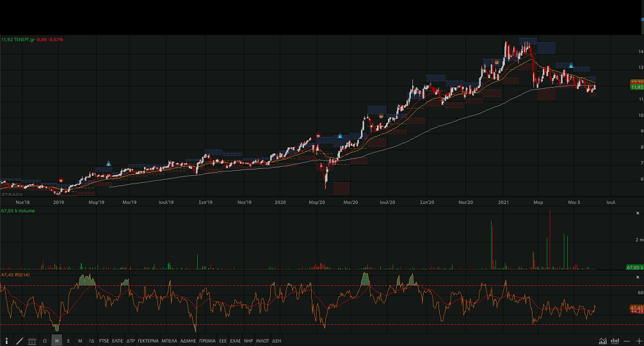Close the Volume panel

[637, 213]
